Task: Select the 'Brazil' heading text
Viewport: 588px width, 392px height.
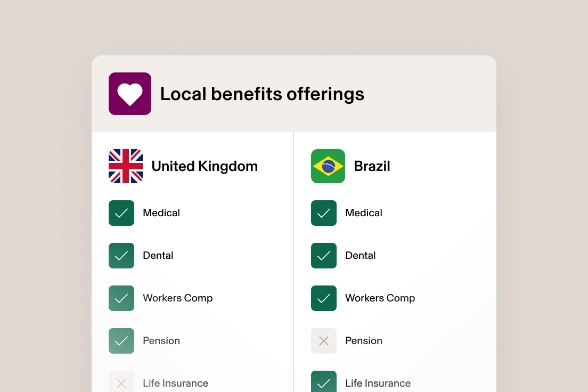Action: (x=372, y=166)
